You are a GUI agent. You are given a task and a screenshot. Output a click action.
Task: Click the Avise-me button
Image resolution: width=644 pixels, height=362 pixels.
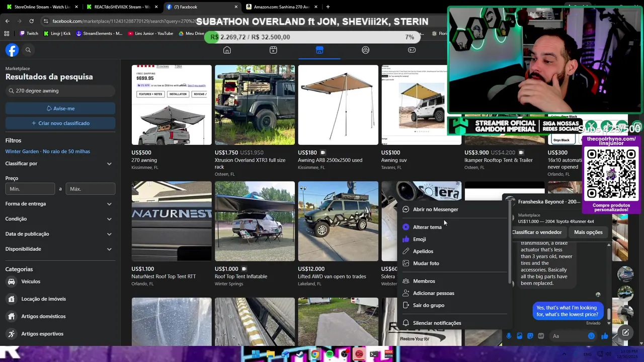(x=60, y=108)
